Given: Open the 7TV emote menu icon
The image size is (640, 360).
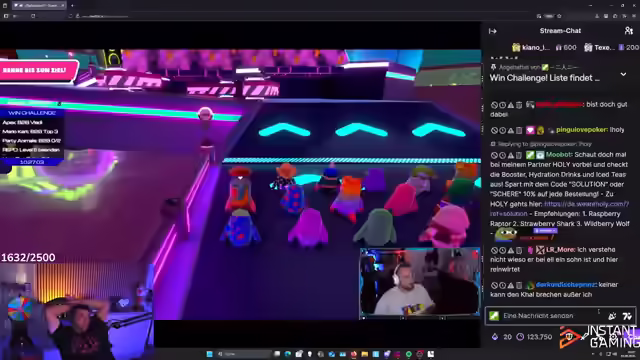Looking at the screenshot, I should (627, 316).
